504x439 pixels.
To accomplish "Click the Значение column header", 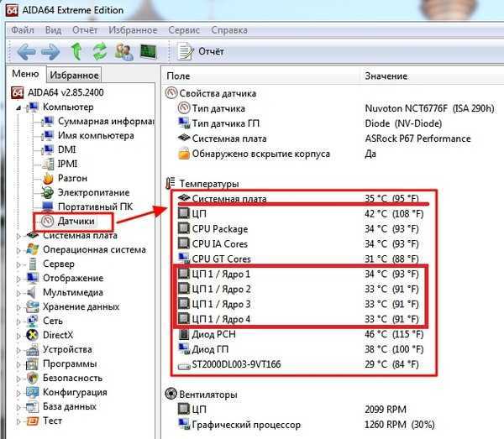I will point(386,76).
